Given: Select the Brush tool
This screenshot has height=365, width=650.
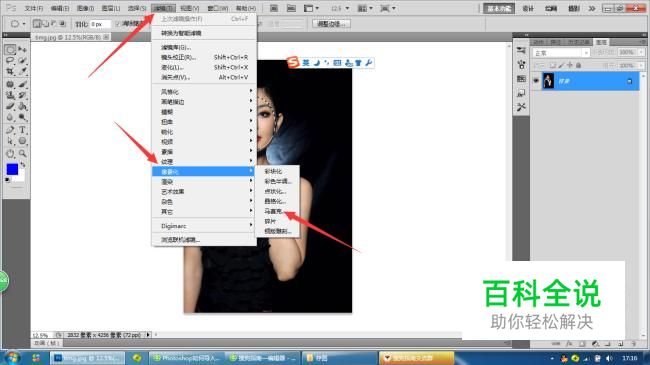Looking at the screenshot, I should [22, 85].
